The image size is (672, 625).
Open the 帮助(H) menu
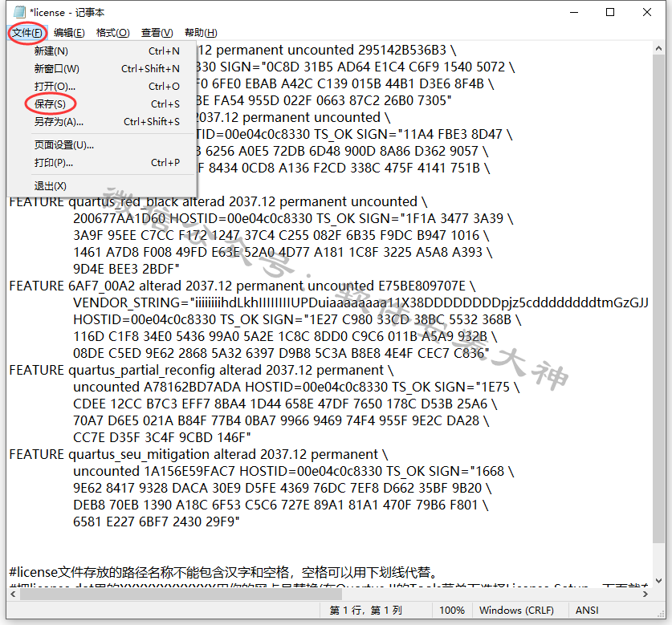[x=201, y=33]
